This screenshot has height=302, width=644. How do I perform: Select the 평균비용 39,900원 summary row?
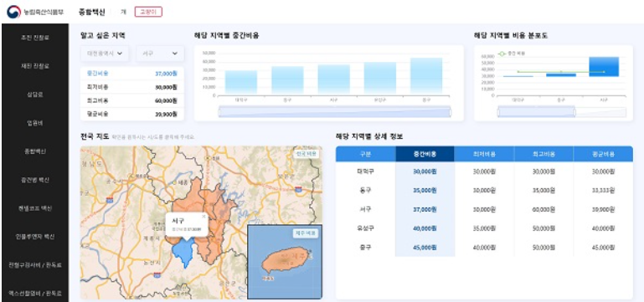pos(132,114)
